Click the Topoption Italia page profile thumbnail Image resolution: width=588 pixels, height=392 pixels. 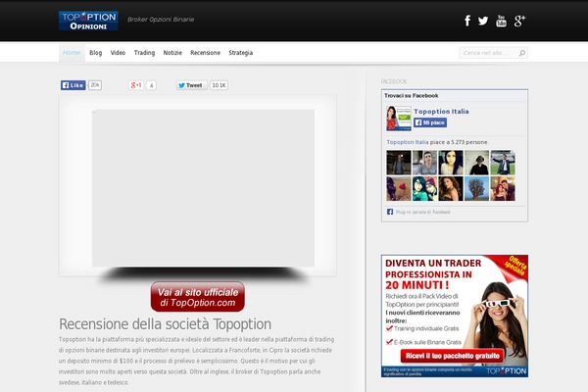click(399, 119)
